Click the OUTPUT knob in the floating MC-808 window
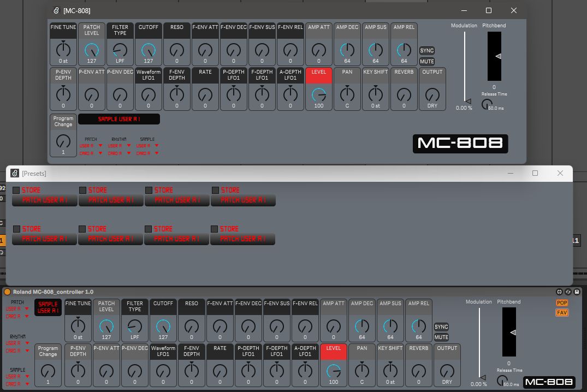587x392 pixels. (432, 95)
